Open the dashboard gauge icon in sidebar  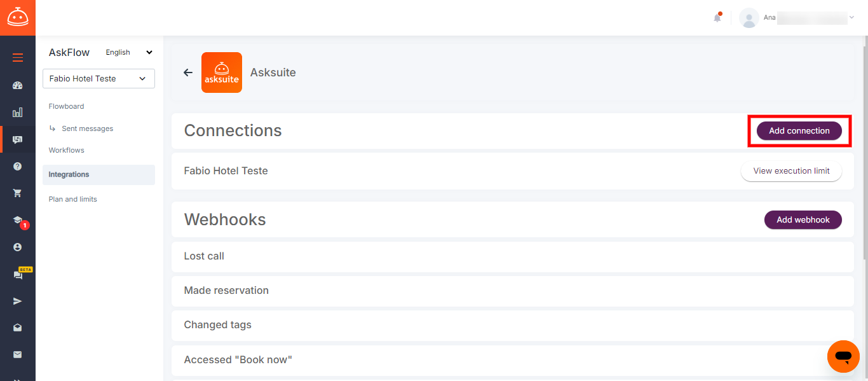pos(18,85)
